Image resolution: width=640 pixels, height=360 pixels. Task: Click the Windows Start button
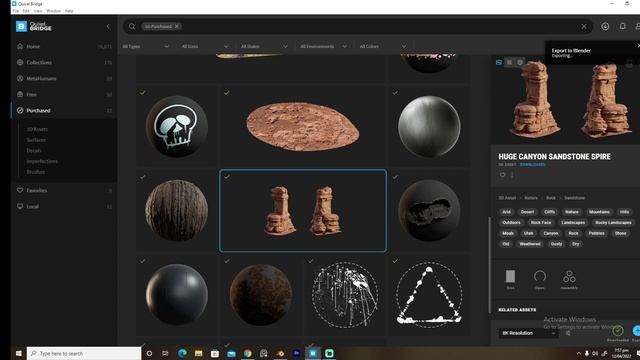click(18, 353)
